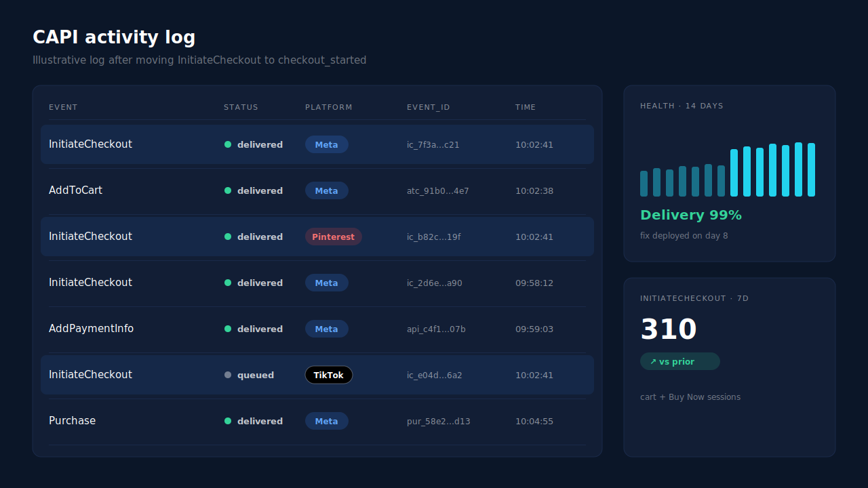Screen dimensions: 868x488
Task: Click the 310 InitiateCheckout count
Action: (x=669, y=329)
